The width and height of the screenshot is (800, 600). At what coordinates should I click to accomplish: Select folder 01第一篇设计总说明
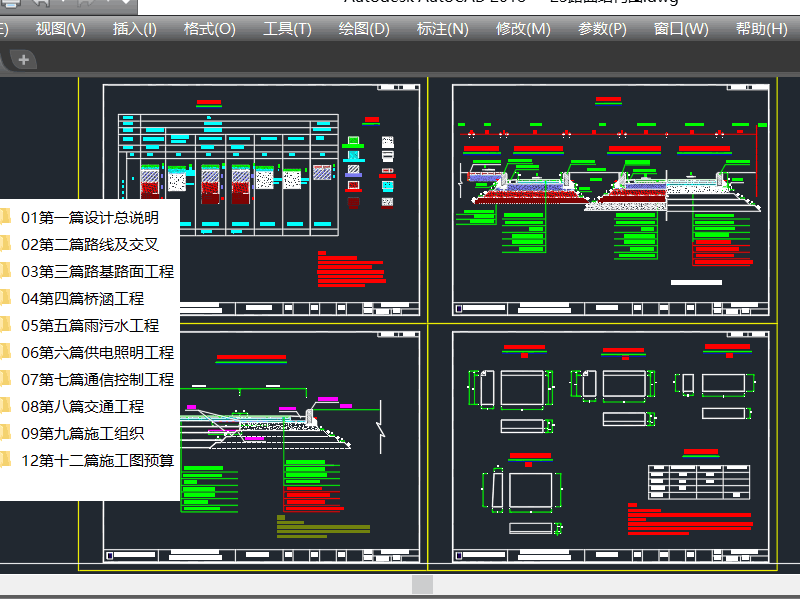(x=90, y=218)
